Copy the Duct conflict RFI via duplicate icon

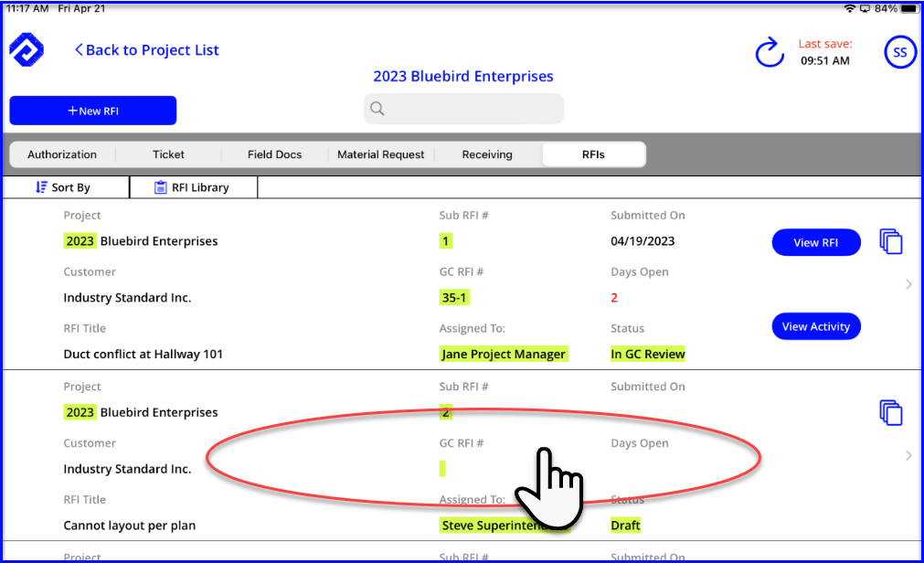click(891, 241)
